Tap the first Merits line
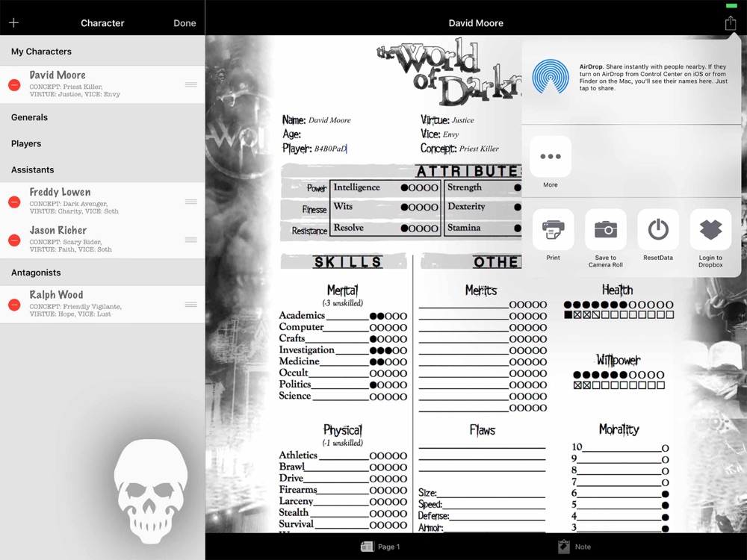The image size is (747, 560). pos(464,305)
